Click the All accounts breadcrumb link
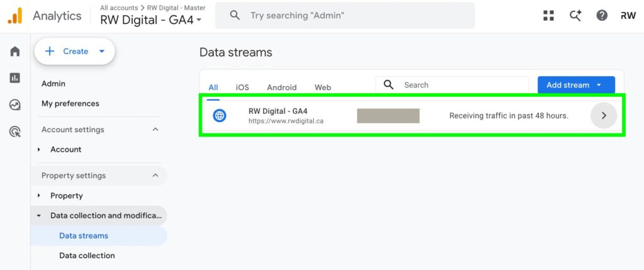Screen dimensions: 644x270 click(119, 8)
